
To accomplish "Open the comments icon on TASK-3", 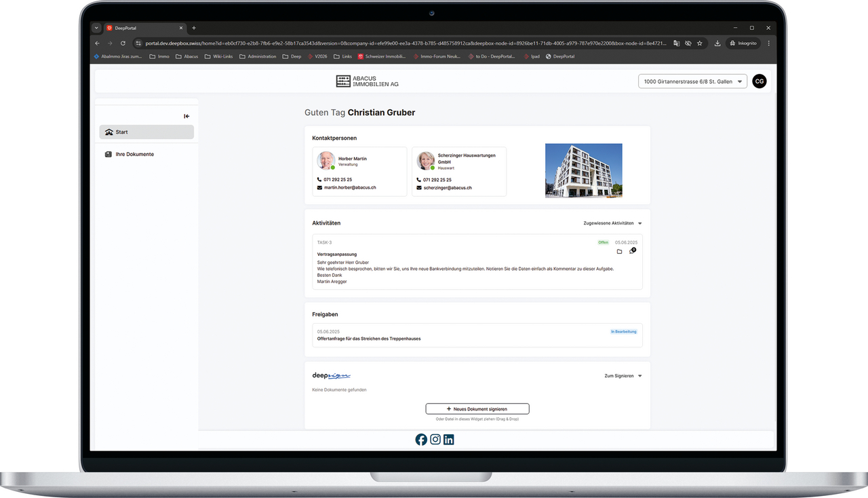I will (x=632, y=251).
